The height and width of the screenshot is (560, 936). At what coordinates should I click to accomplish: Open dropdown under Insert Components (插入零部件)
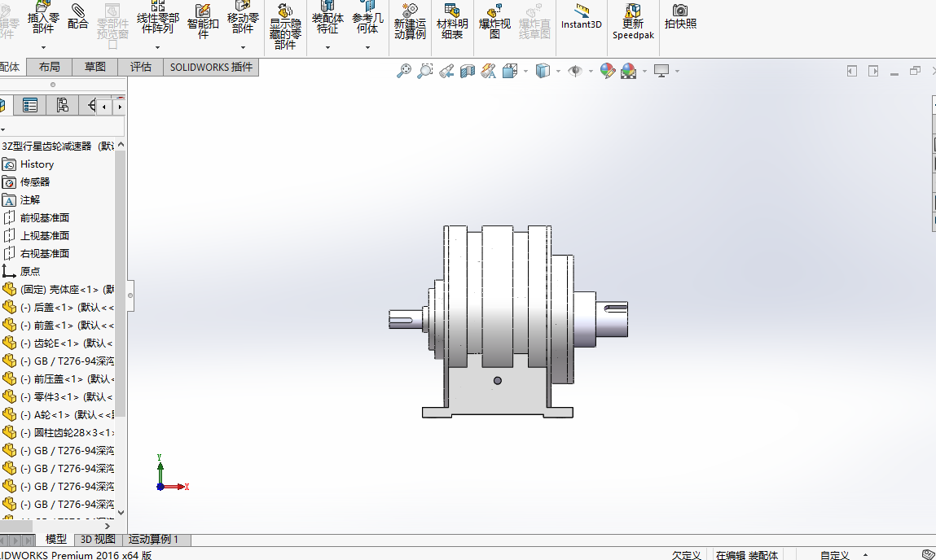pos(43,47)
